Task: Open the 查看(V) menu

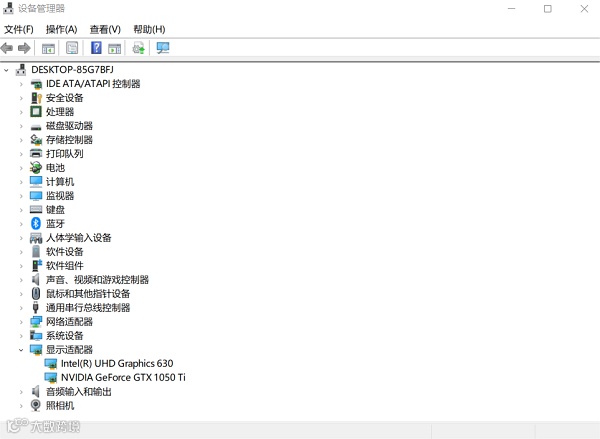Action: pos(105,29)
